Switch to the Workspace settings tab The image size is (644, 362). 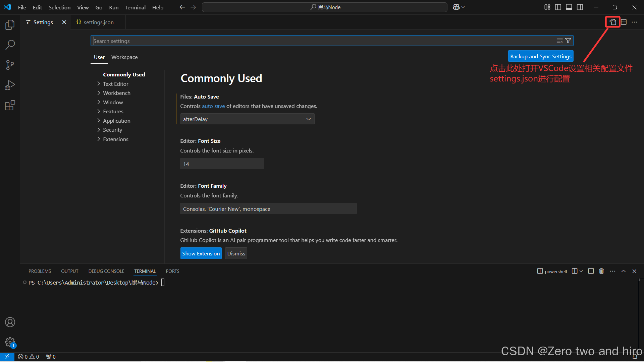coord(124,57)
